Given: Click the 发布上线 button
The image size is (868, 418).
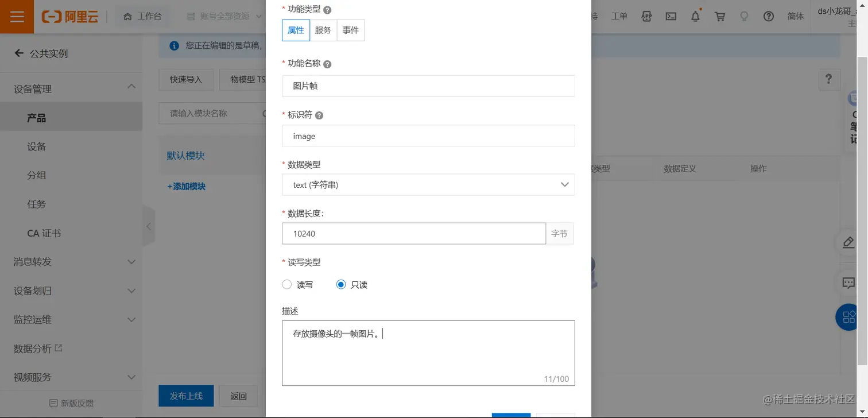Looking at the screenshot, I should point(186,396).
